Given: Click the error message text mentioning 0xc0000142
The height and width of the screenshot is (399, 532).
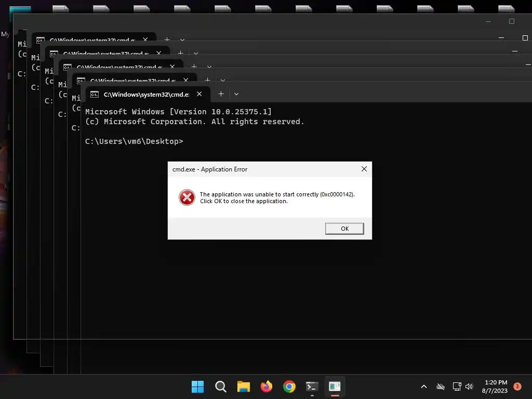Looking at the screenshot, I should click(277, 197).
